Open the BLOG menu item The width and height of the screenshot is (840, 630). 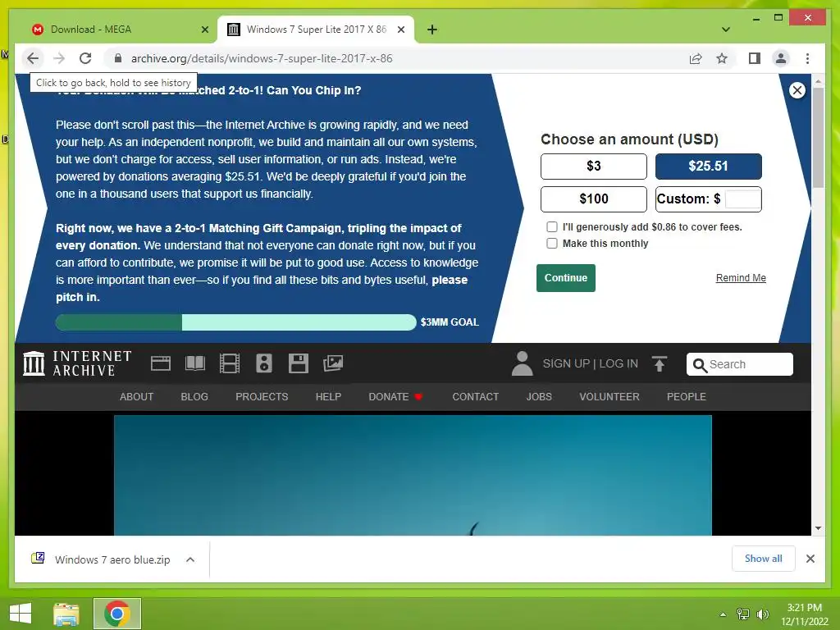194,397
